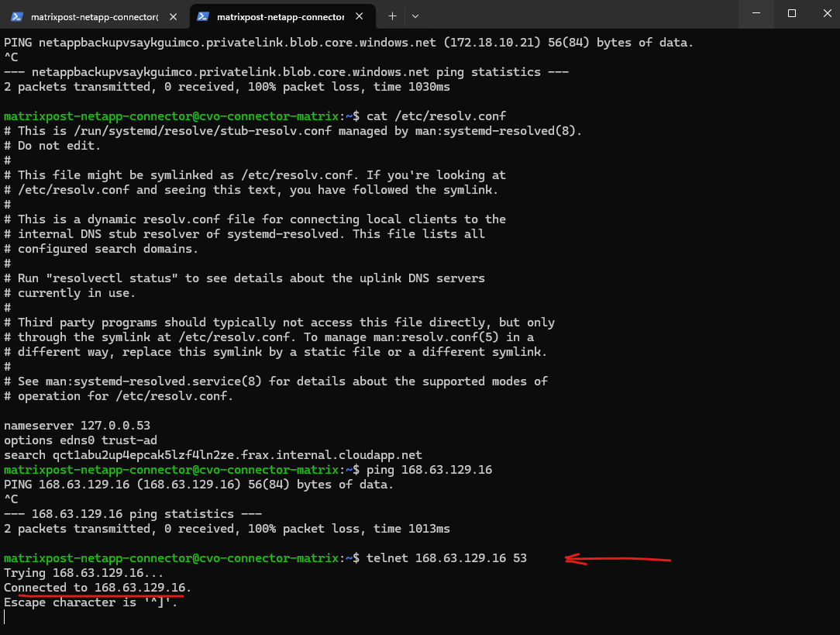Close the first terminal tab

[173, 16]
